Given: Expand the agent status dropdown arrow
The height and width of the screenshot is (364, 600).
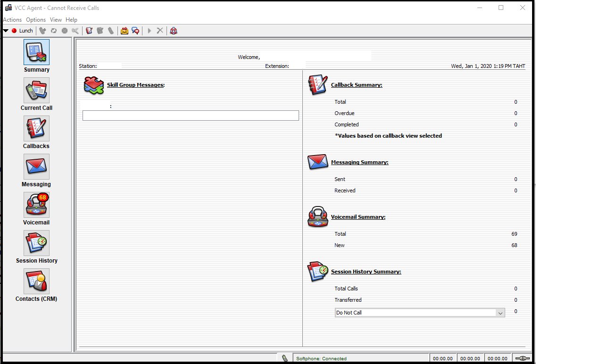Looking at the screenshot, I should pyautogui.click(x=6, y=31).
